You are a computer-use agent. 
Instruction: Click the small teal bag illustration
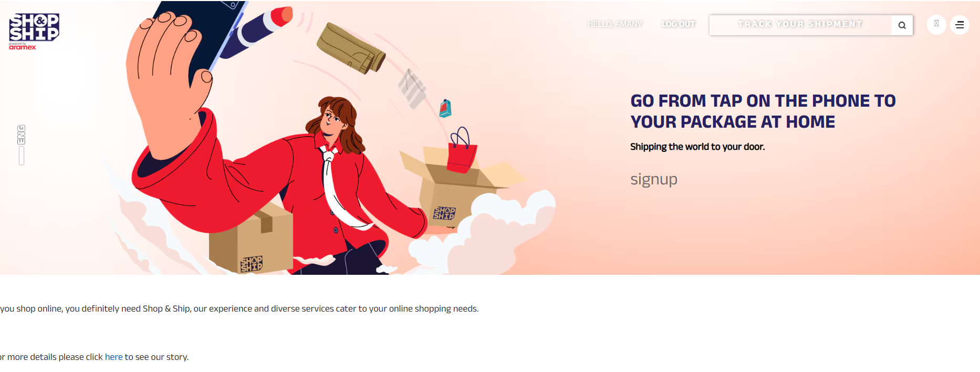pyautogui.click(x=445, y=108)
